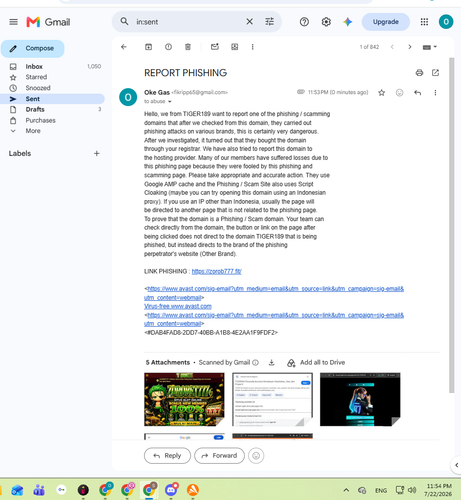The height and width of the screenshot is (500, 461).
Task: Open the Settings gear
Action: pyautogui.click(x=326, y=22)
